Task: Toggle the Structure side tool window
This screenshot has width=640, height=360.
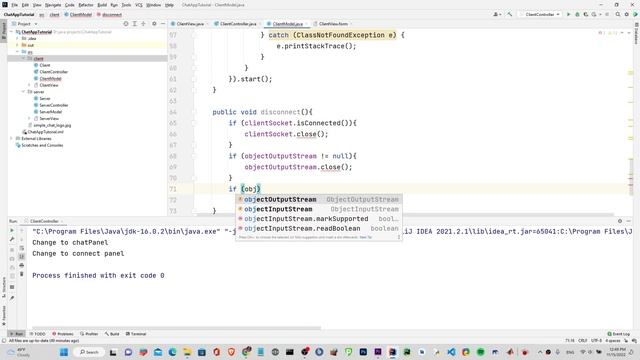Action: point(4,287)
